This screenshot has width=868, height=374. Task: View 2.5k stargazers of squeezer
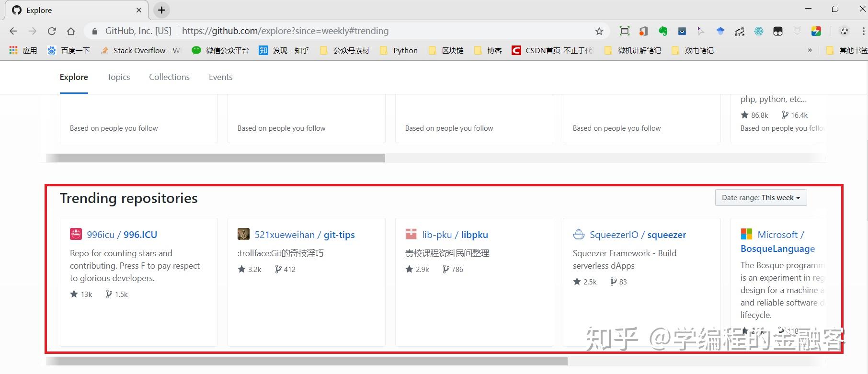(x=585, y=282)
